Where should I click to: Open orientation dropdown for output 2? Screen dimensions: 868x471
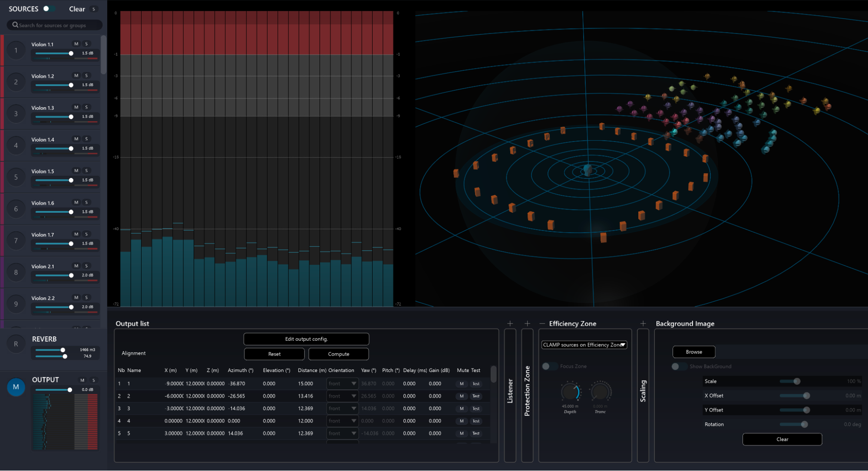[343, 396]
